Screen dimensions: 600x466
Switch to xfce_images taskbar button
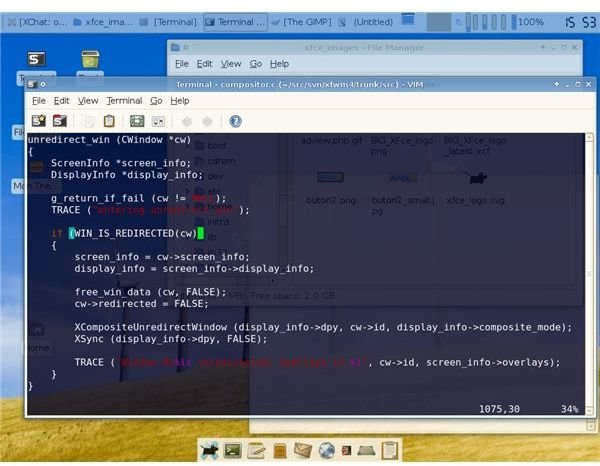[x=103, y=22]
